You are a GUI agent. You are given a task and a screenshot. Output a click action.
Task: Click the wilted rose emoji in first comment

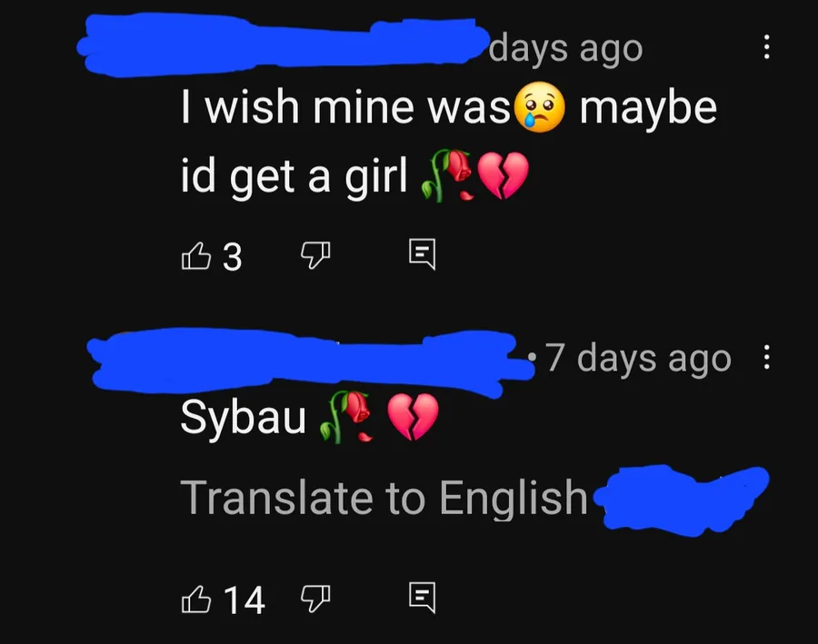446,175
